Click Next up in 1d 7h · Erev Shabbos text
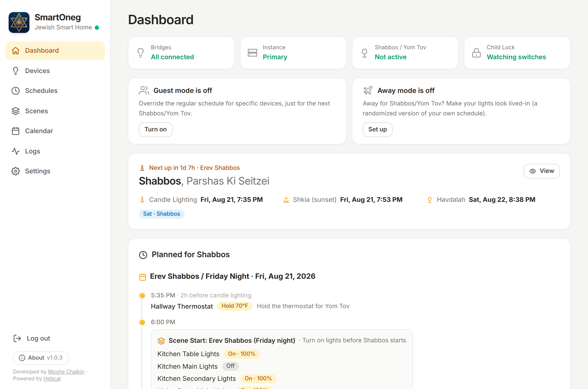This screenshot has width=588, height=389. pyautogui.click(x=194, y=168)
